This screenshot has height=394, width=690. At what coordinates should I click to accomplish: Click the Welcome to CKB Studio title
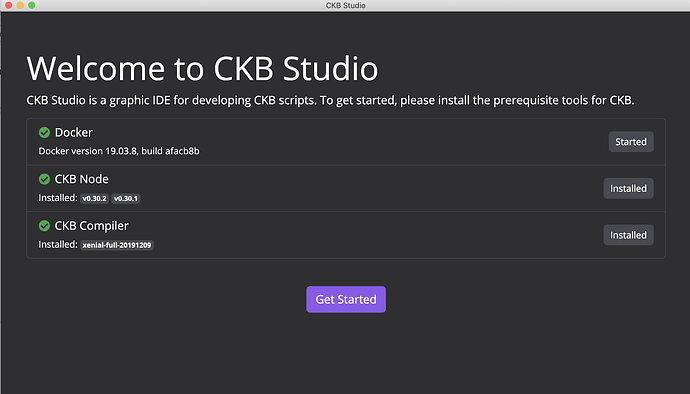202,69
